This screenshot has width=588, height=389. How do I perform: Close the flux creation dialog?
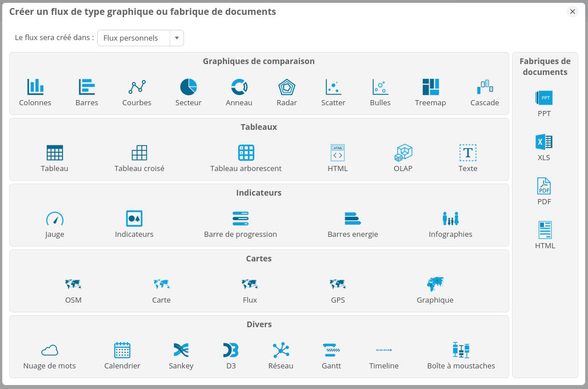tap(572, 11)
